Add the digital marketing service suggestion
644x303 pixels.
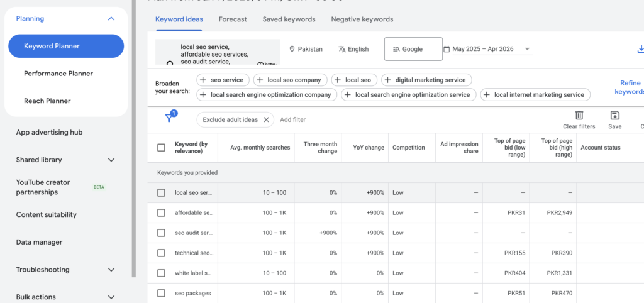click(426, 80)
